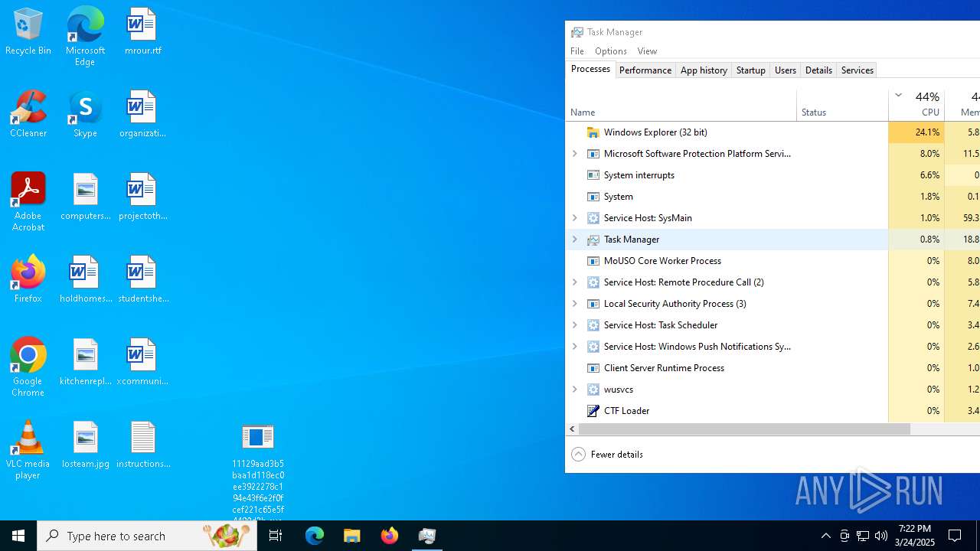
Task: Show hidden system tray icons
Action: (825, 536)
